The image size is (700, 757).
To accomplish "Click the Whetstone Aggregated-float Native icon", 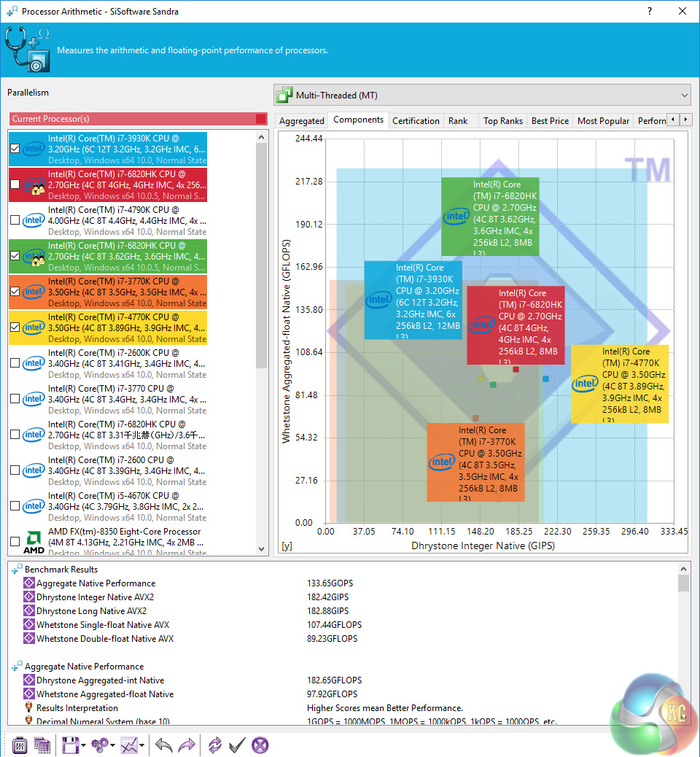I will pyautogui.click(x=29, y=694).
